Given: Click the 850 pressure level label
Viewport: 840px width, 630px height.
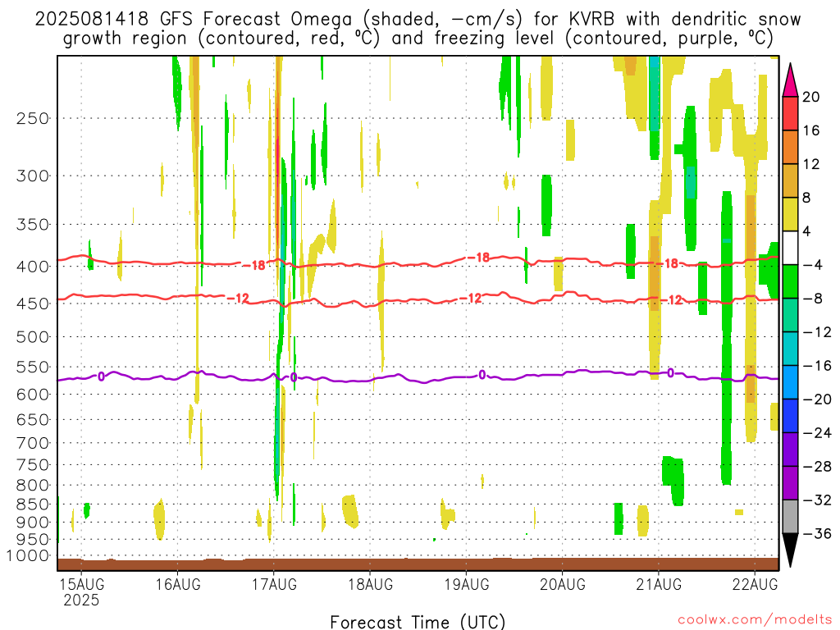Looking at the screenshot, I should coord(33,504).
